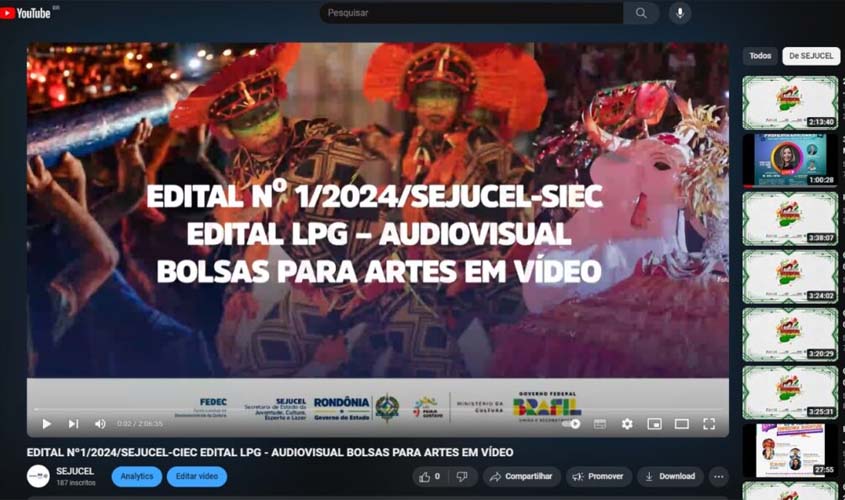
Task: Open the more actions ellipsis menu
Action: pos(718,477)
